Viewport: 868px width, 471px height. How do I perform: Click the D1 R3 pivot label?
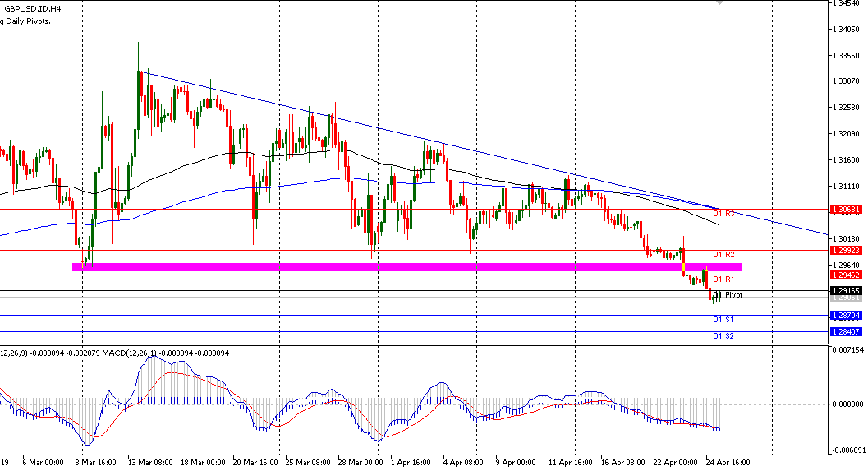click(x=723, y=214)
